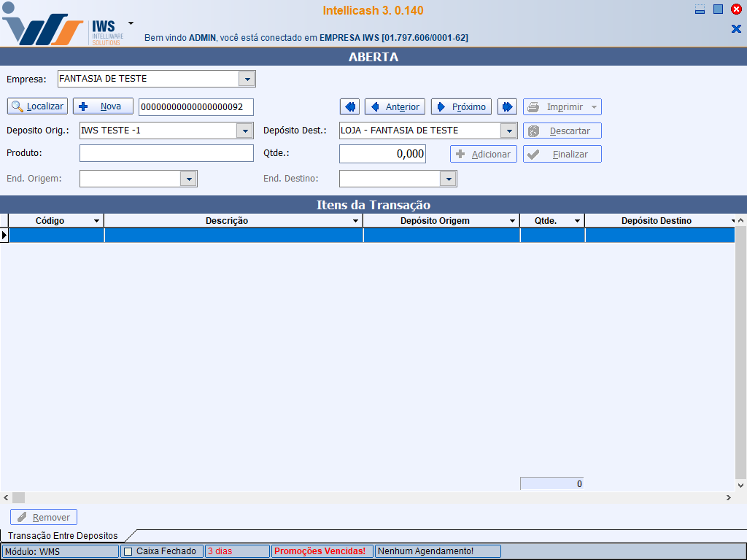This screenshot has width=747, height=560.
Task: Toggle the Caixa Fechado checkbox
Action: [x=128, y=551]
